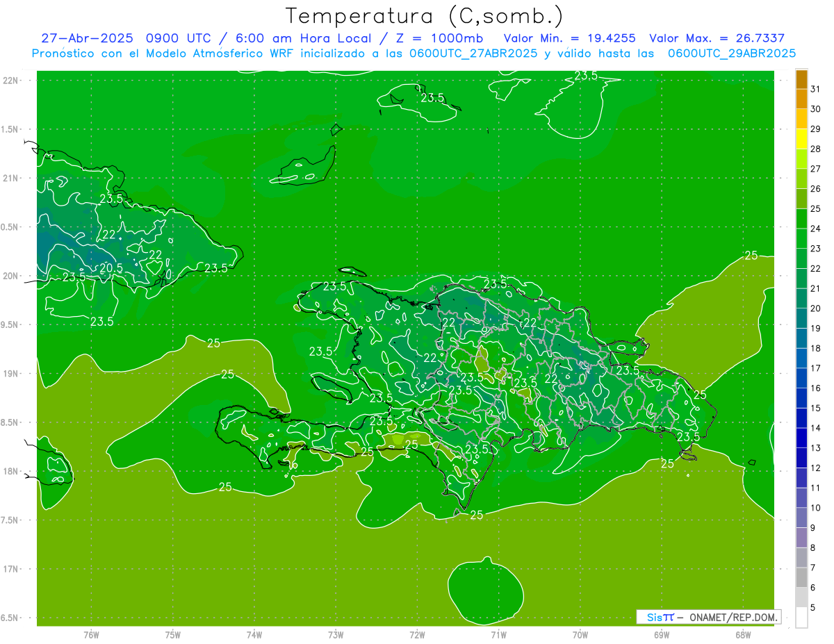This screenshot has width=834, height=644.
Task: Click the 'Valor Min. = 19.4255' value
Action: pyautogui.click(x=569, y=38)
